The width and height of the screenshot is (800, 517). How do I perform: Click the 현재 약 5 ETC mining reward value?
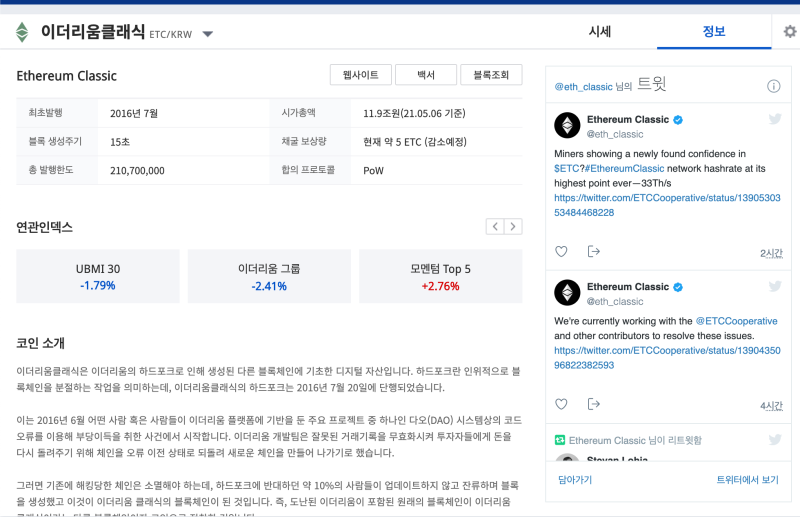415,142
